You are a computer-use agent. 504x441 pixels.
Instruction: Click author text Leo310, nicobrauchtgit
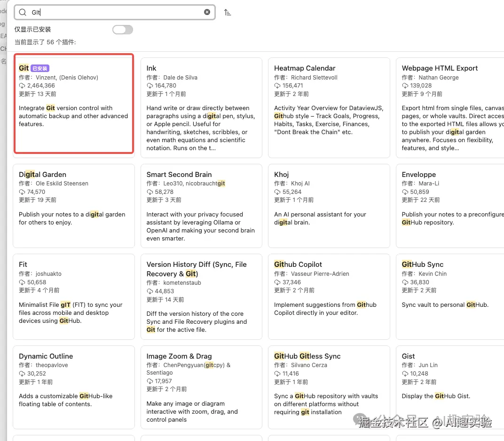[194, 184]
